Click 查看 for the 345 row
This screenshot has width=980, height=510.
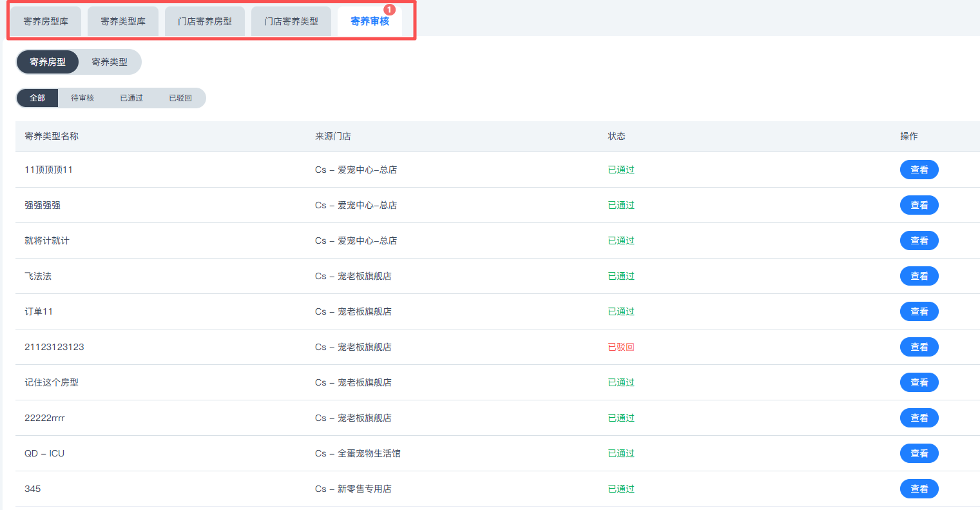919,489
